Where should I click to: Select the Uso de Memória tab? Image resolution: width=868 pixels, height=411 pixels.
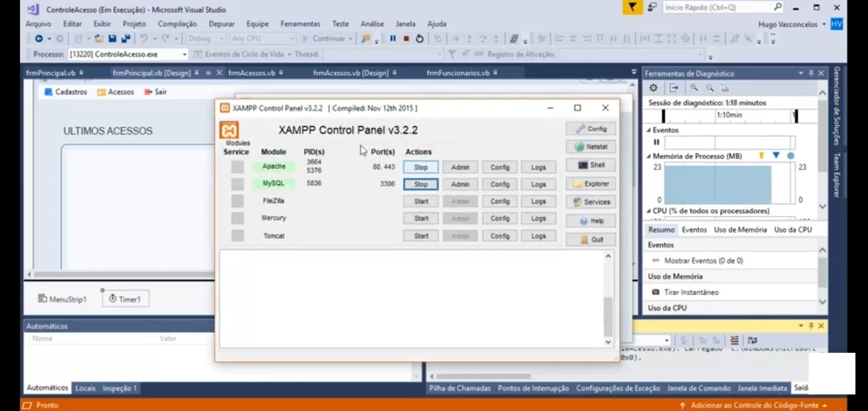click(740, 229)
